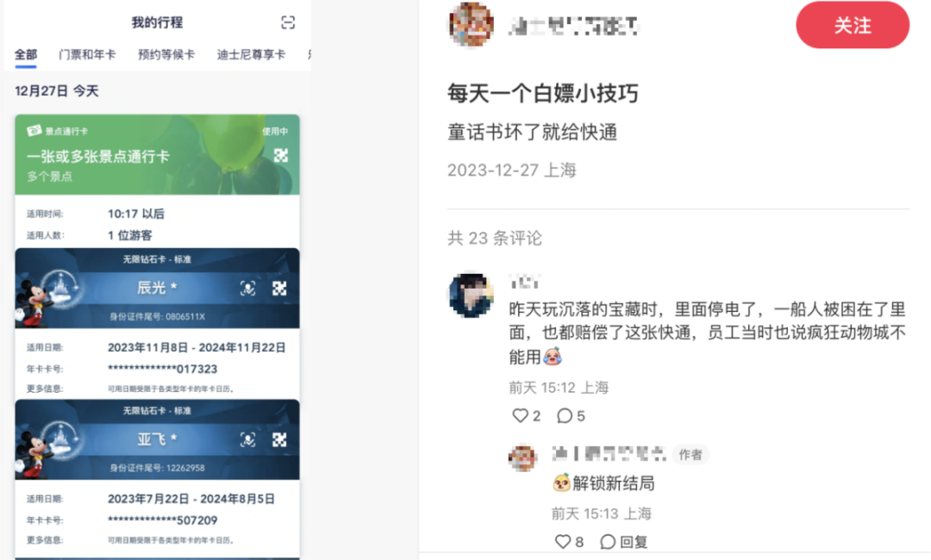Switch to the 预约等候卡 tab
931x560 pixels.
(166, 54)
